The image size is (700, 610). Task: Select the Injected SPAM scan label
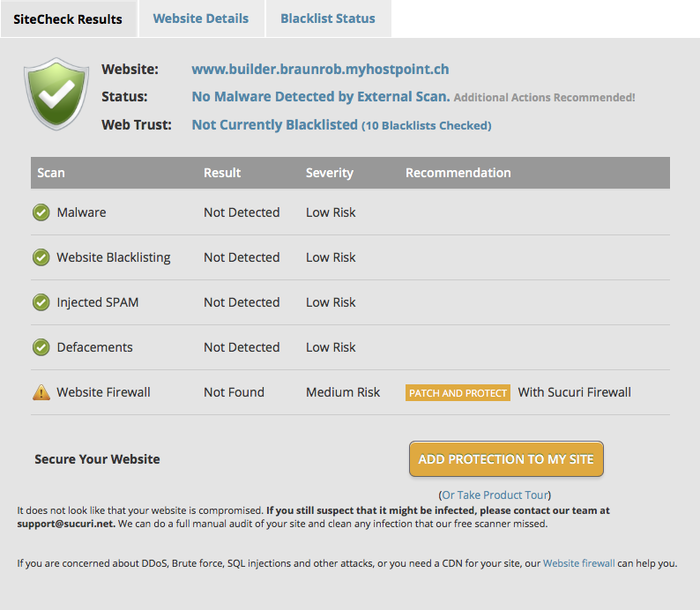[x=97, y=302]
